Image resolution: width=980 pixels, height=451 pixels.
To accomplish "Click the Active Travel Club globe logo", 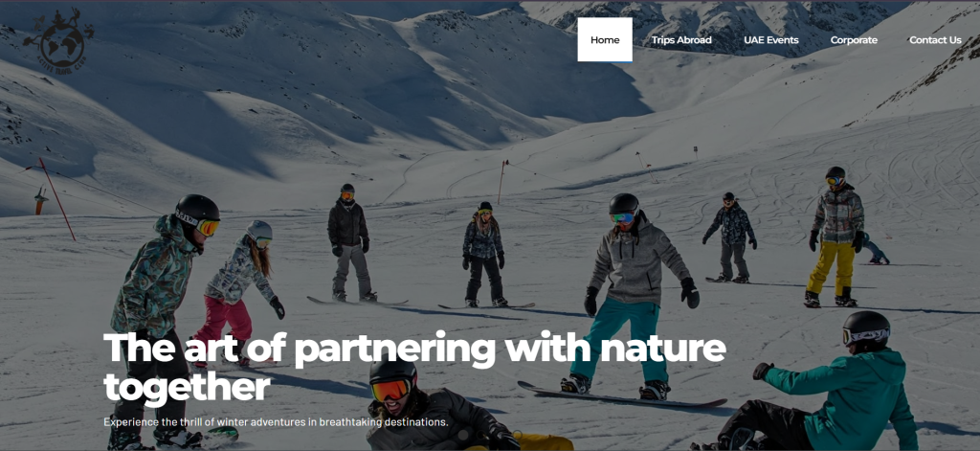I will click(58, 39).
